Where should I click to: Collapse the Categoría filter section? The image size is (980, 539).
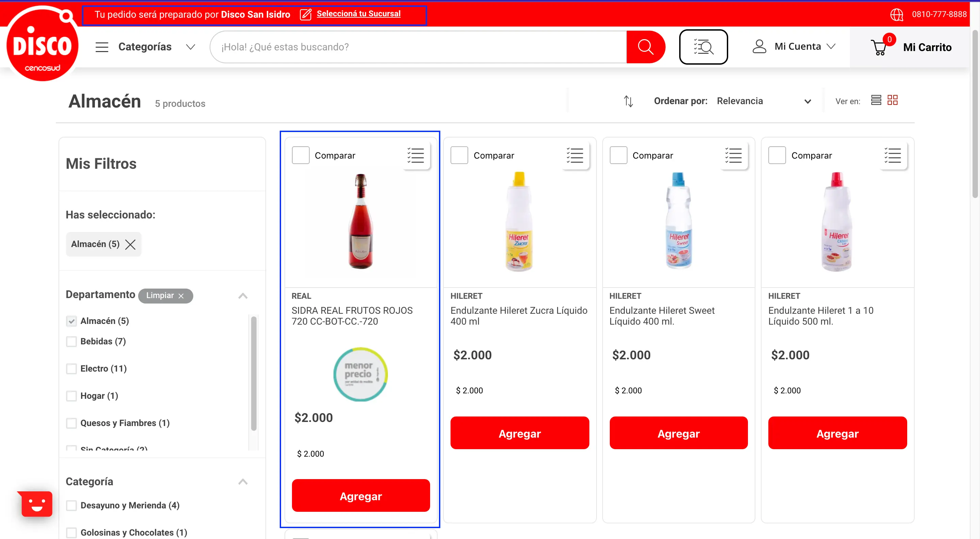pos(243,481)
